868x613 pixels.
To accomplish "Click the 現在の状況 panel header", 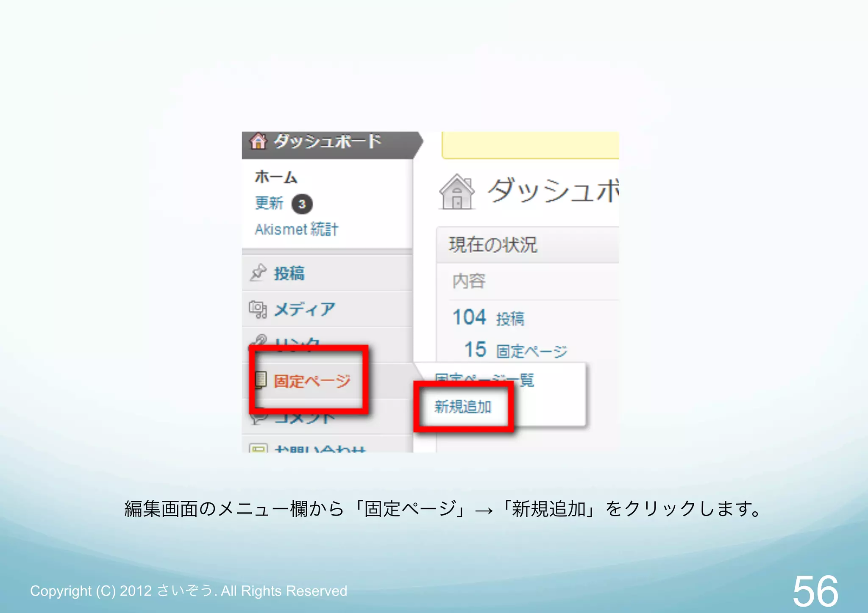I will click(528, 245).
